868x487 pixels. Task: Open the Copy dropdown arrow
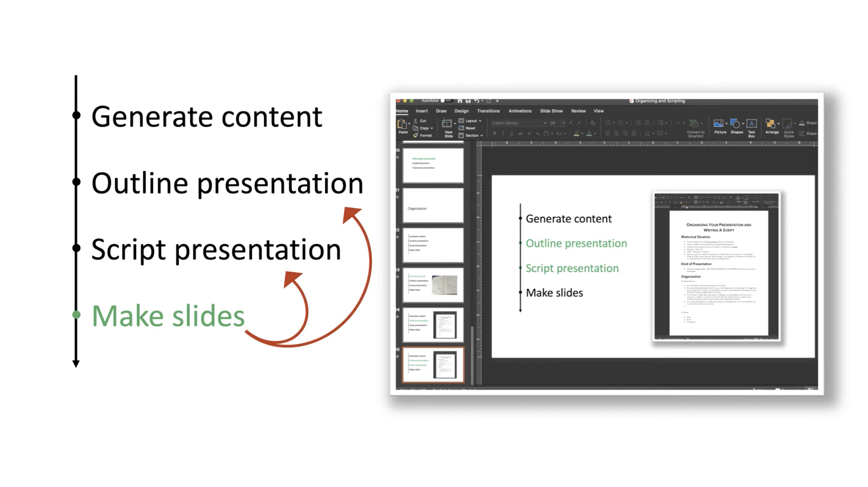432,128
